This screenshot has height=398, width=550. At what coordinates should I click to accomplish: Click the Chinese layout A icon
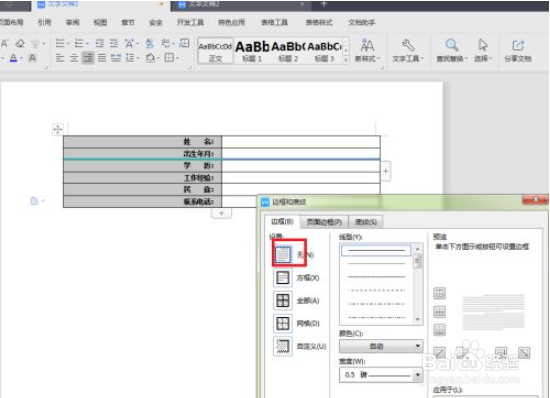point(129,43)
